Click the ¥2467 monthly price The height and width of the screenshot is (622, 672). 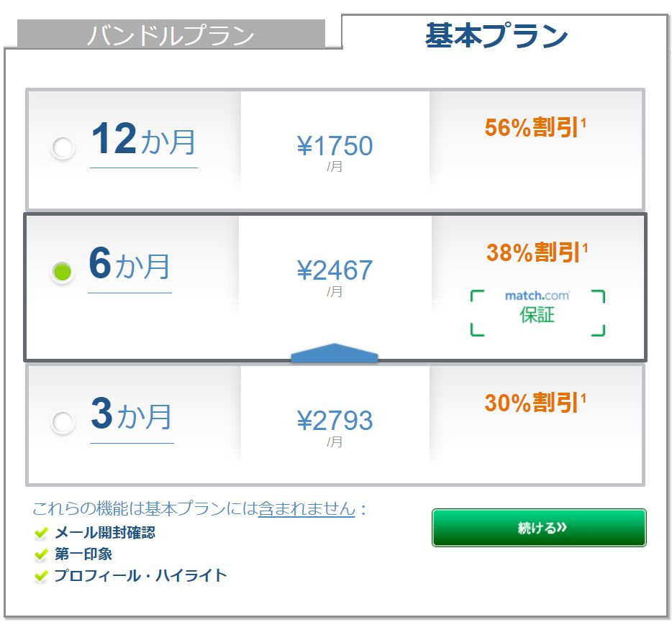[x=335, y=270]
